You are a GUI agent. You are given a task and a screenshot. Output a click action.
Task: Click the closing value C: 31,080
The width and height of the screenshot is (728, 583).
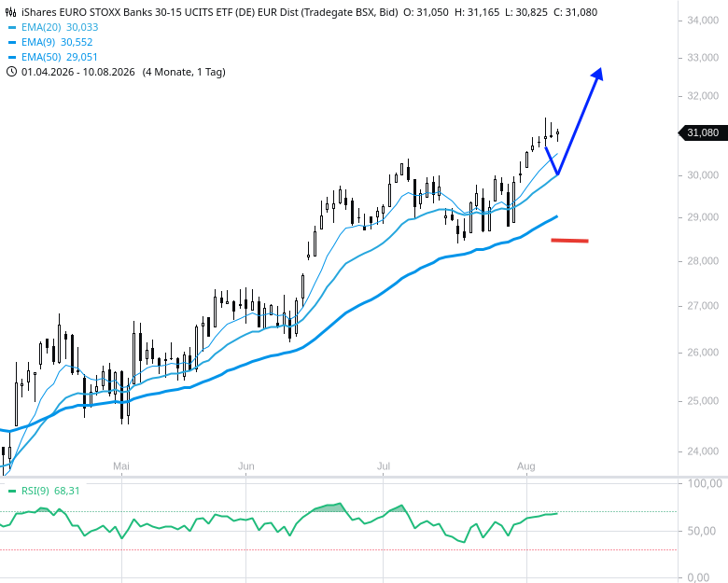coord(575,12)
